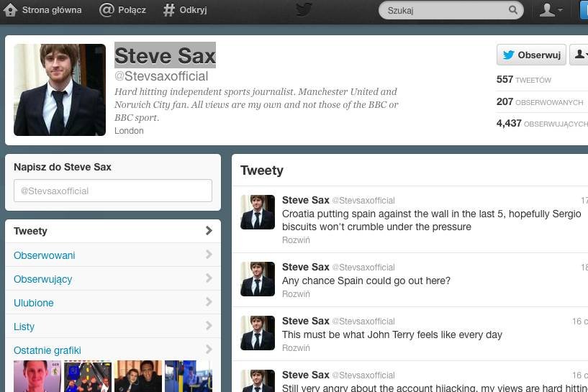Follow Steve Sax with Obserwuj button
588x392 pixels.
point(531,55)
